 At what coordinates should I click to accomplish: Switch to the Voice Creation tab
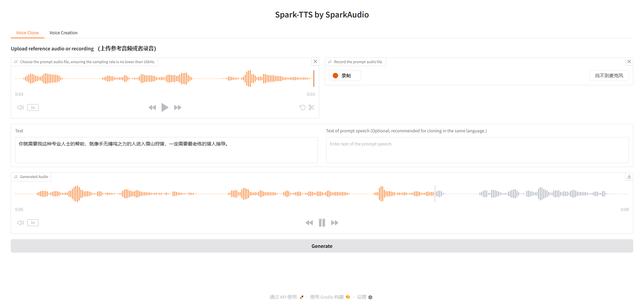coord(63,33)
